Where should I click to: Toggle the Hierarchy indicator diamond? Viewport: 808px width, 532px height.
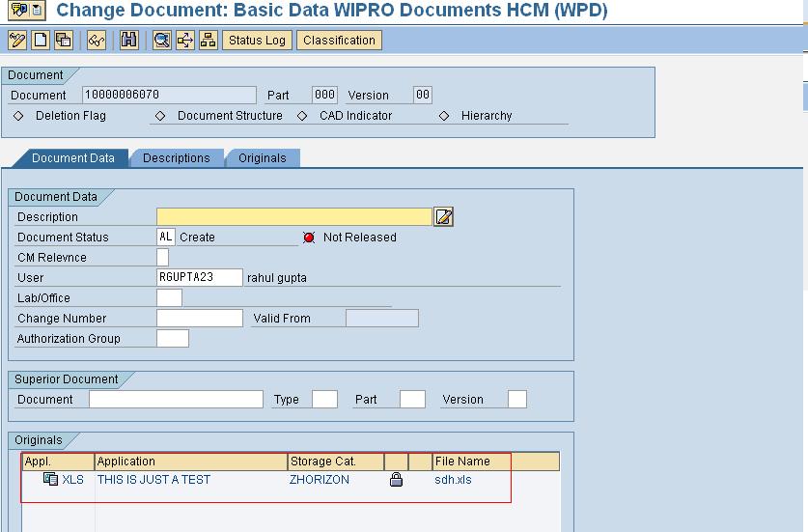point(444,116)
